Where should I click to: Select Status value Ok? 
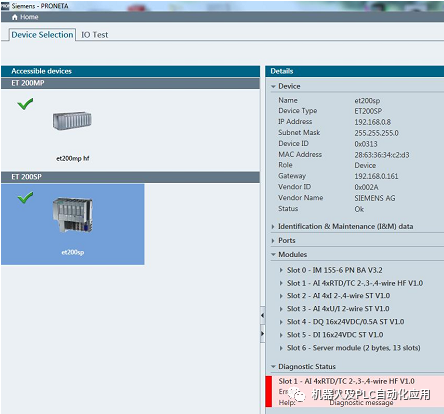pyautogui.click(x=359, y=209)
